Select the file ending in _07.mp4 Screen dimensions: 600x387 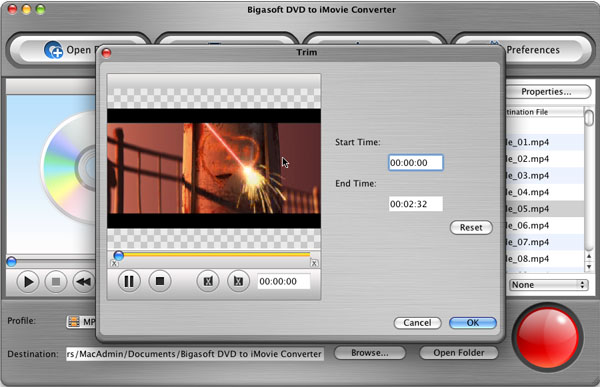(x=545, y=242)
